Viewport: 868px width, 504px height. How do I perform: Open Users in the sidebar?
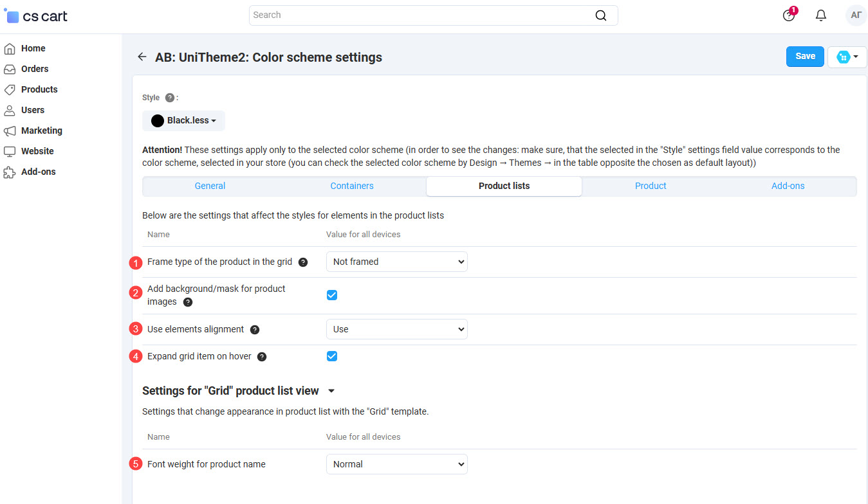(x=33, y=110)
